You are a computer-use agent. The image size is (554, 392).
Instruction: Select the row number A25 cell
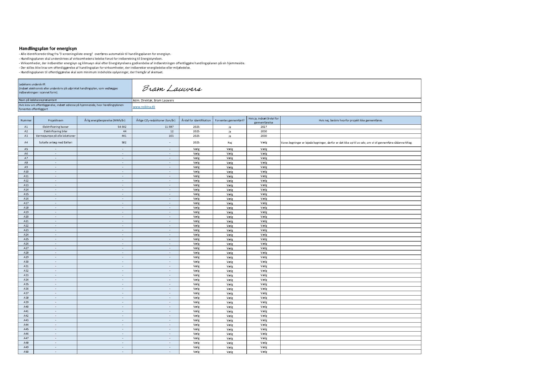click(26, 239)
